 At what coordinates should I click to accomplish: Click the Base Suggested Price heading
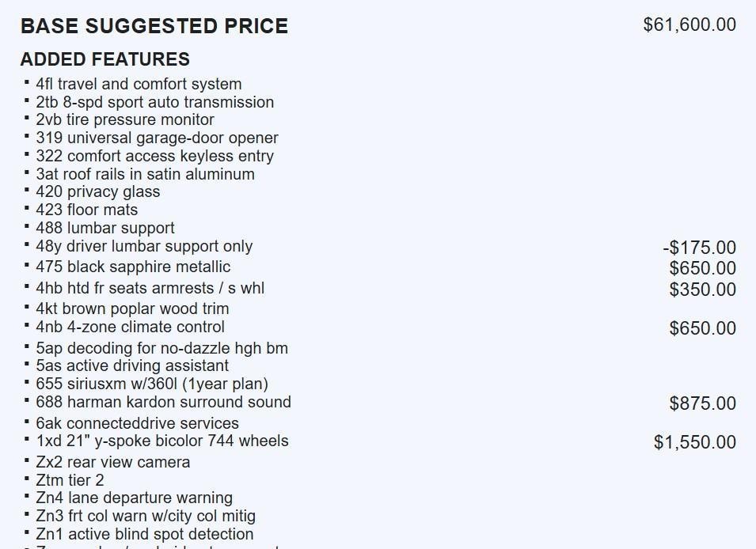[154, 26]
